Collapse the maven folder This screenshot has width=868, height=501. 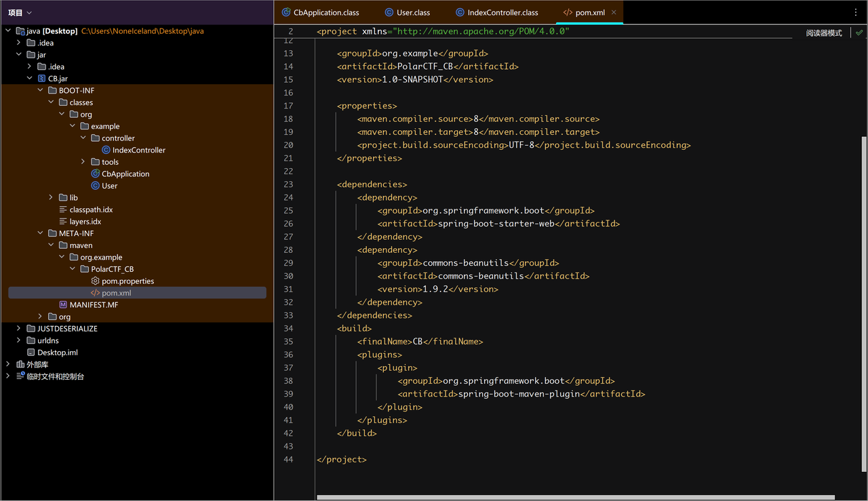[52, 245]
